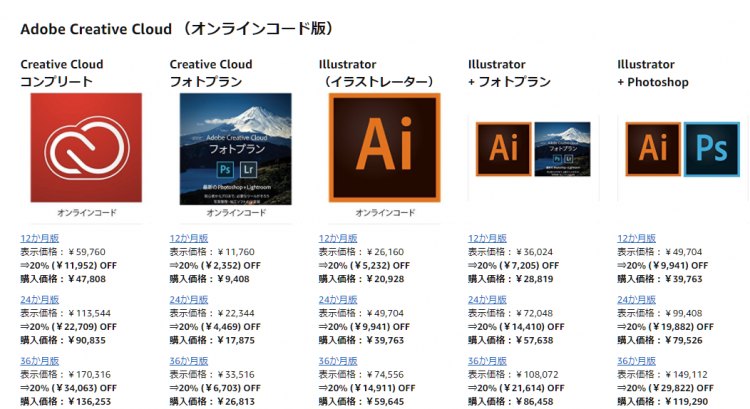Image resolution: width=750 pixels, height=409 pixels.
Task: Click the 20% (¥29,822) OFF discount text
Action: click(666, 388)
